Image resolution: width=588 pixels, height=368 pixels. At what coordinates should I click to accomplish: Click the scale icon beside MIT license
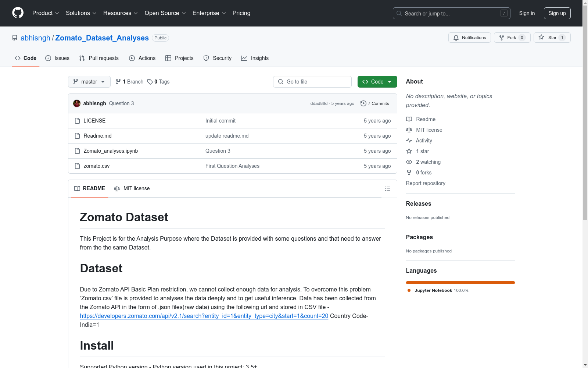(x=409, y=130)
